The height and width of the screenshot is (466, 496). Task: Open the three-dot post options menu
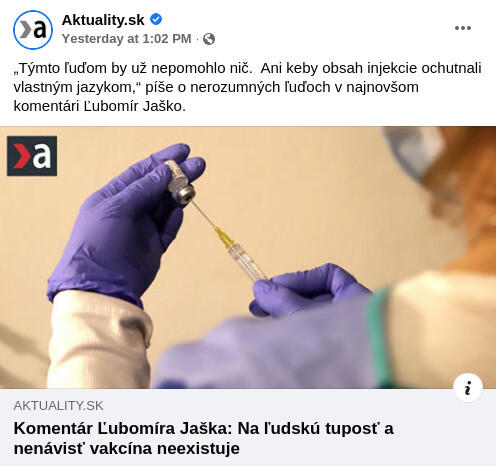pos(463,28)
